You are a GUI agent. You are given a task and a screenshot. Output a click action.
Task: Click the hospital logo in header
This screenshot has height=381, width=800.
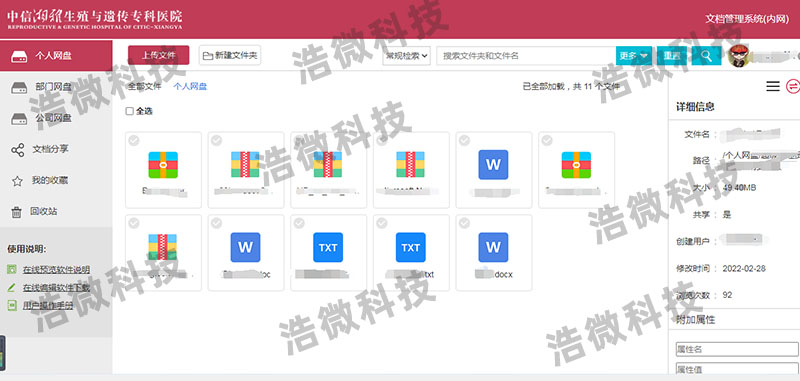point(95,19)
